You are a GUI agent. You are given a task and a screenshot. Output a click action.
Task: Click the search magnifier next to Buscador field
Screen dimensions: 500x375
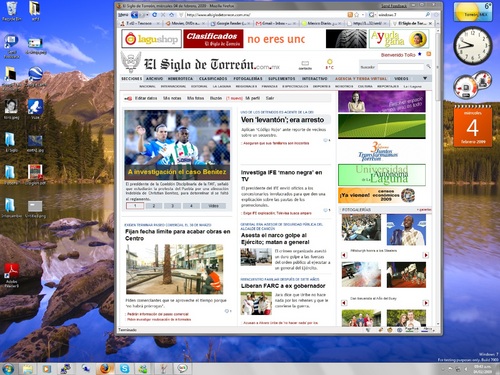(428, 67)
